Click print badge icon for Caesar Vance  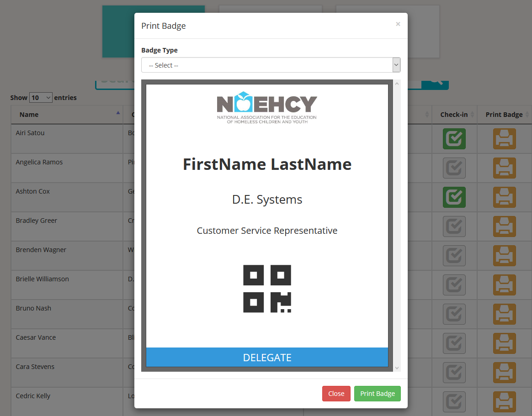coord(505,343)
